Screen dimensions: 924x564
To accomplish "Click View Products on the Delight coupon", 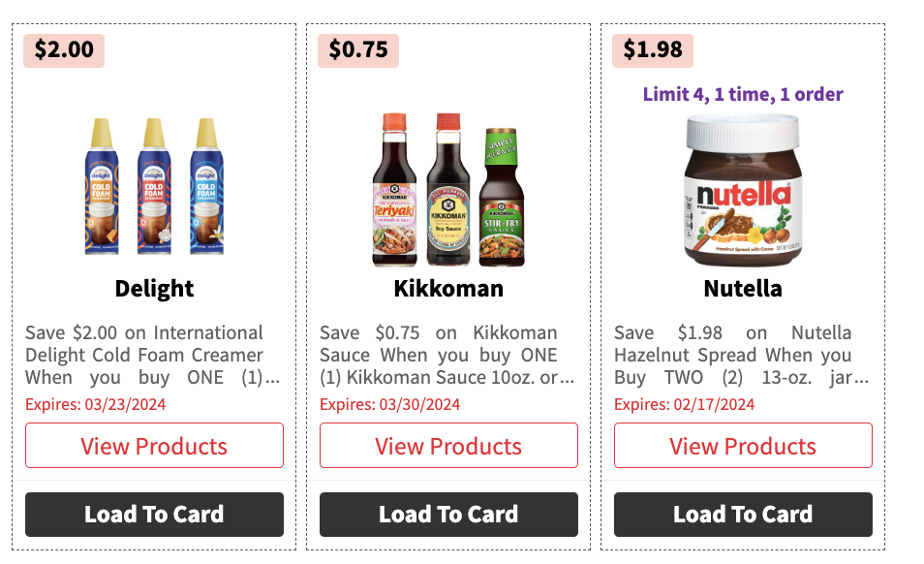I will (154, 445).
